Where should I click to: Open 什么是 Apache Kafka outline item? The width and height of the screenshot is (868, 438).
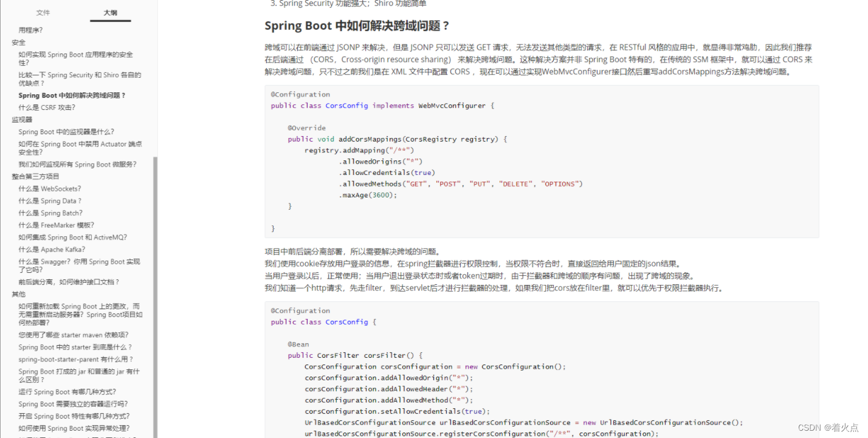pyautogui.click(x=52, y=250)
